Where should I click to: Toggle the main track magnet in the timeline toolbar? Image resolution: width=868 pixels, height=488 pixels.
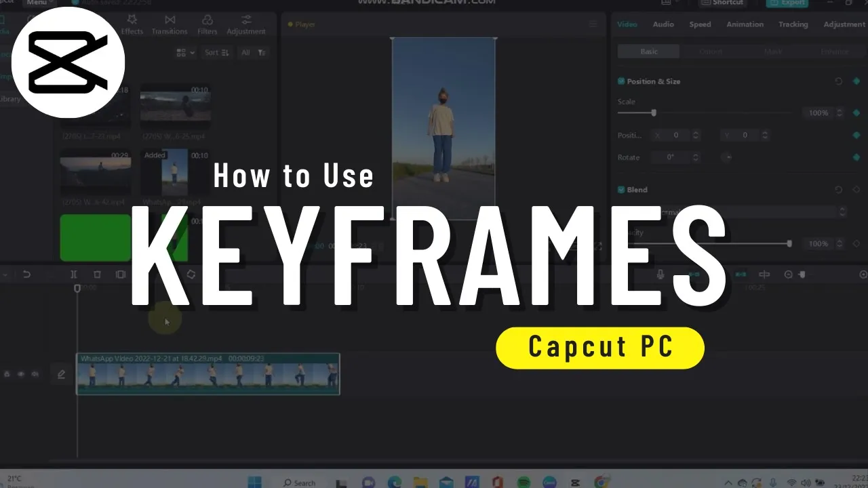coord(694,274)
